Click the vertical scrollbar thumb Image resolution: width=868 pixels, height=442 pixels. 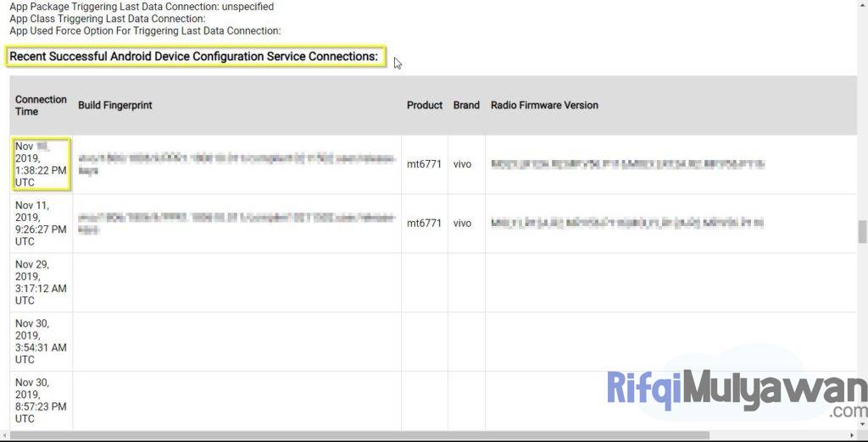coord(862,232)
